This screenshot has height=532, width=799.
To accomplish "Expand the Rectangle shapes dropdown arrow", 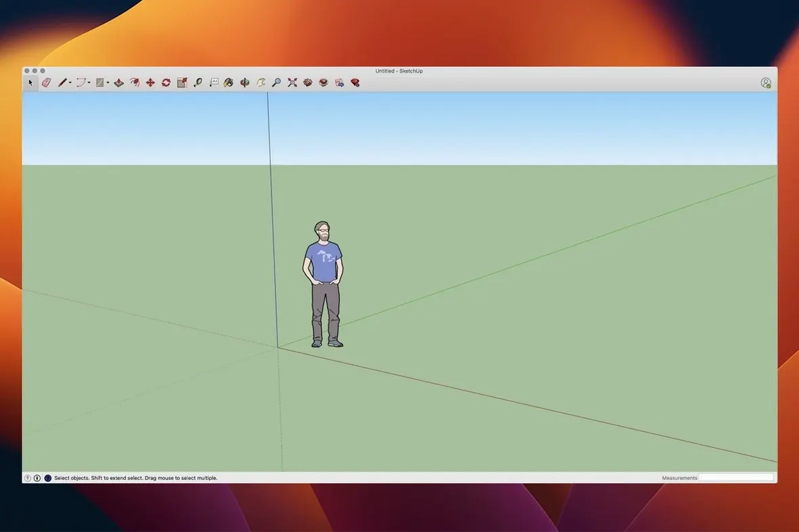I will (x=108, y=83).
